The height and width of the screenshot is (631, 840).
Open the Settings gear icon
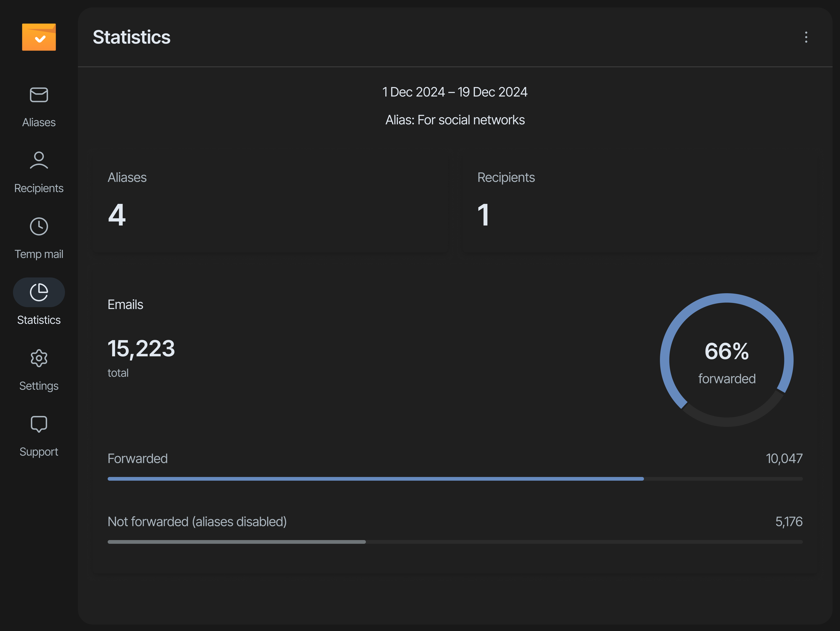tap(39, 358)
